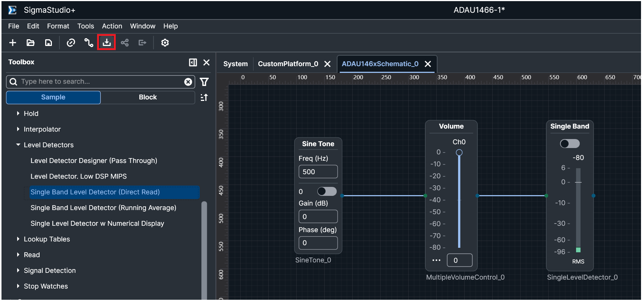The image size is (644, 302).
Task: Click Volume block output pin
Action: (477, 195)
